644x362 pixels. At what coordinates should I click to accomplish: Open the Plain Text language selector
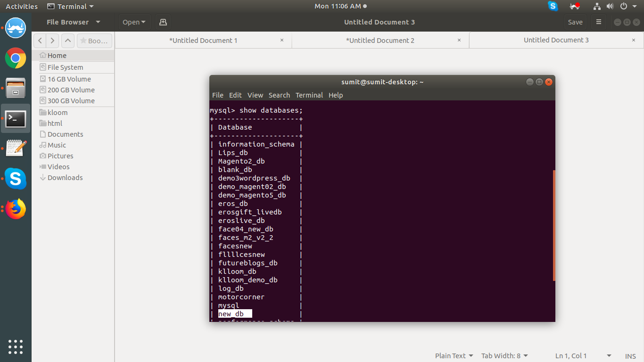pyautogui.click(x=454, y=356)
